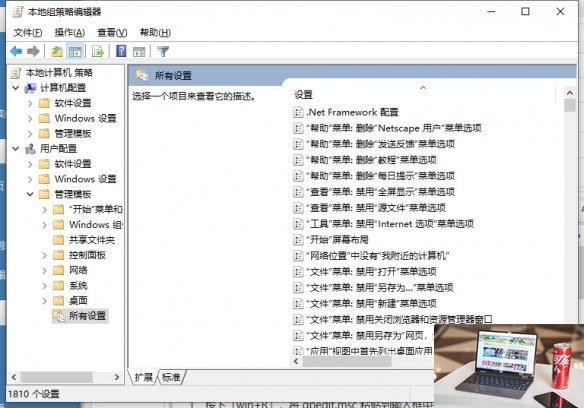Screen dimensions: 584x408
Task: Select "查看"菜单: 禁用"全屏显示"菜单选项
Action: pyautogui.click(x=380, y=192)
